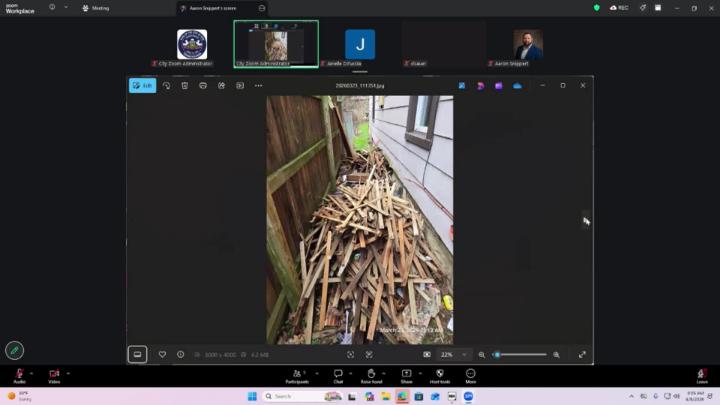Open File Explorer from the taskbar
The image size is (720, 405).
pos(385,396)
